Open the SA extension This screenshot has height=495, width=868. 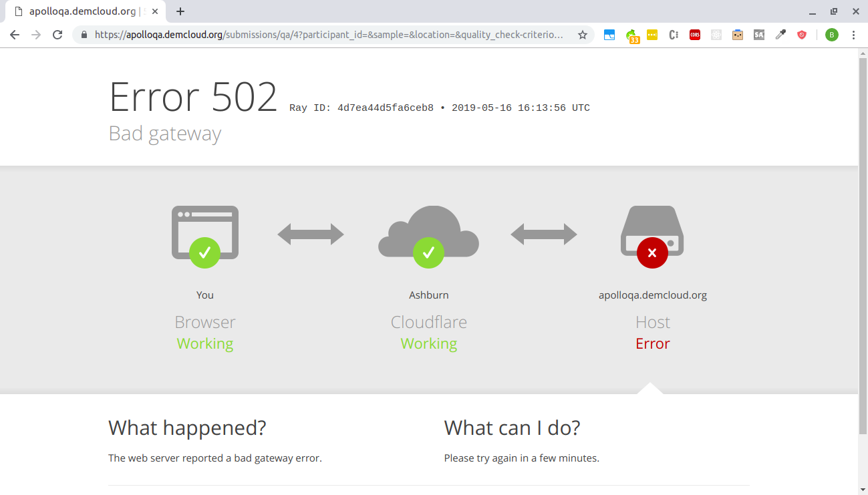click(758, 35)
